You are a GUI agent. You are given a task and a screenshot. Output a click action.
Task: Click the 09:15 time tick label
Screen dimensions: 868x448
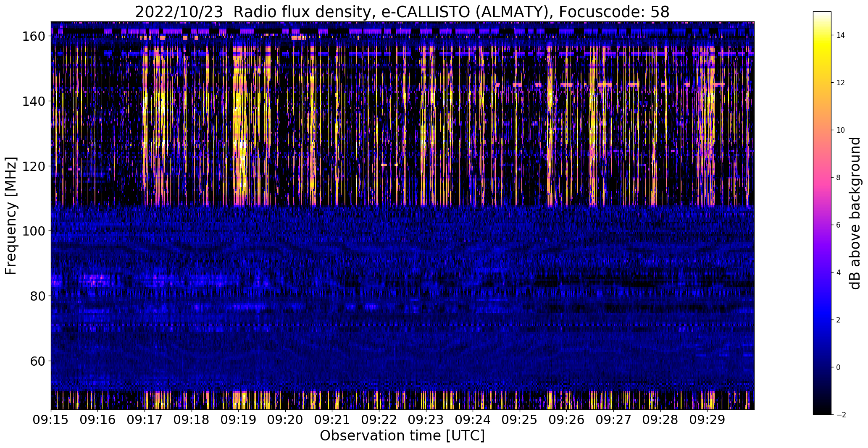(x=51, y=419)
